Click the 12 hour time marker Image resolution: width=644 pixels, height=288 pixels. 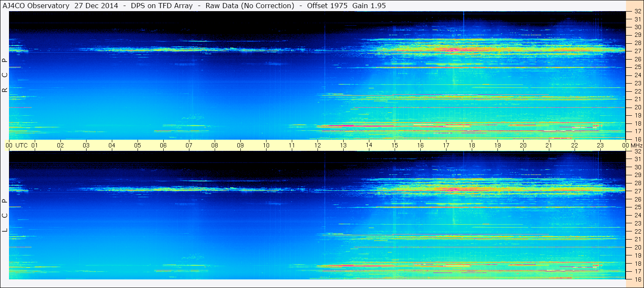pos(318,145)
